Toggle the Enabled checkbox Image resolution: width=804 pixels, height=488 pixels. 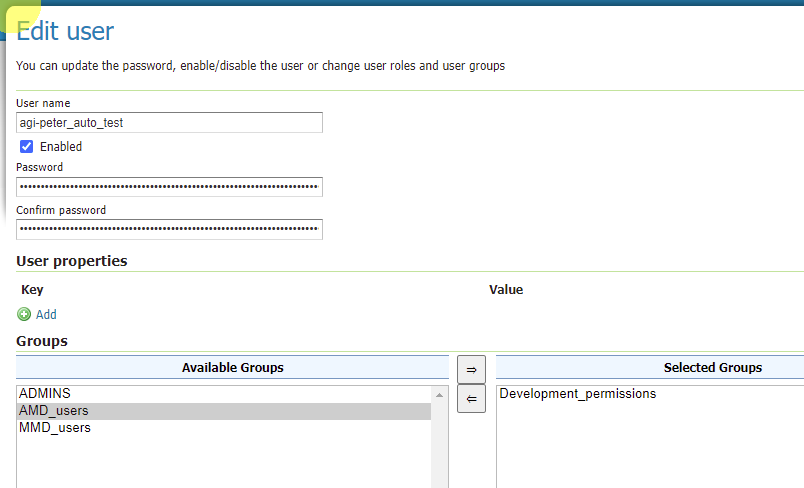tap(26, 147)
